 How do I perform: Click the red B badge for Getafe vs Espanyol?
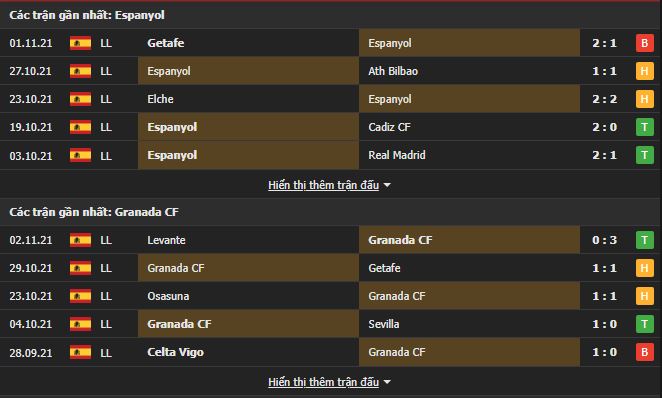[644, 43]
